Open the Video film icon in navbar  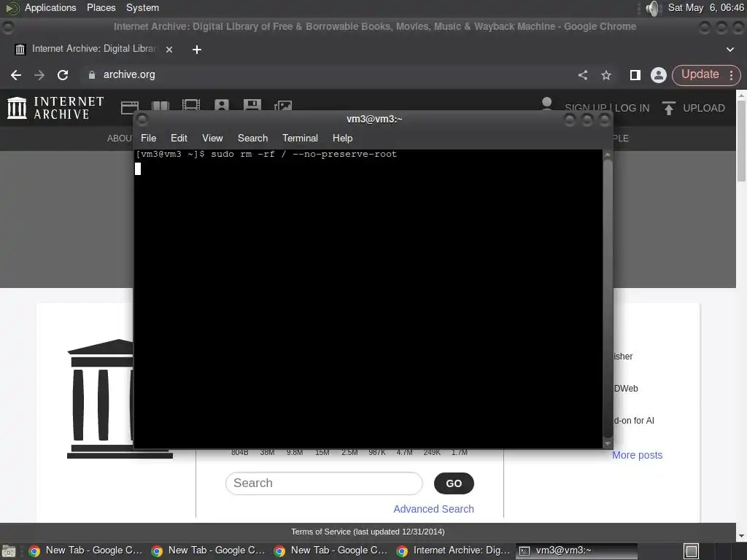click(x=191, y=106)
